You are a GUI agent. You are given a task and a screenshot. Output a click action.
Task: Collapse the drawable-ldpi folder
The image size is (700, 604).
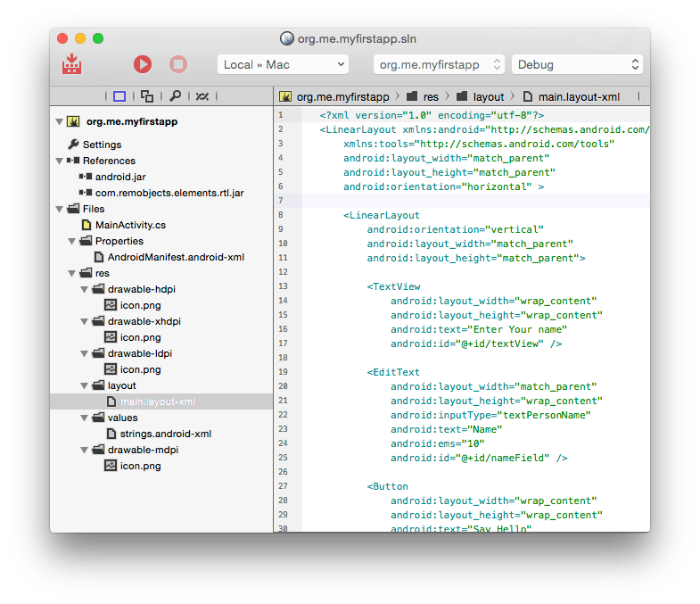click(84, 354)
